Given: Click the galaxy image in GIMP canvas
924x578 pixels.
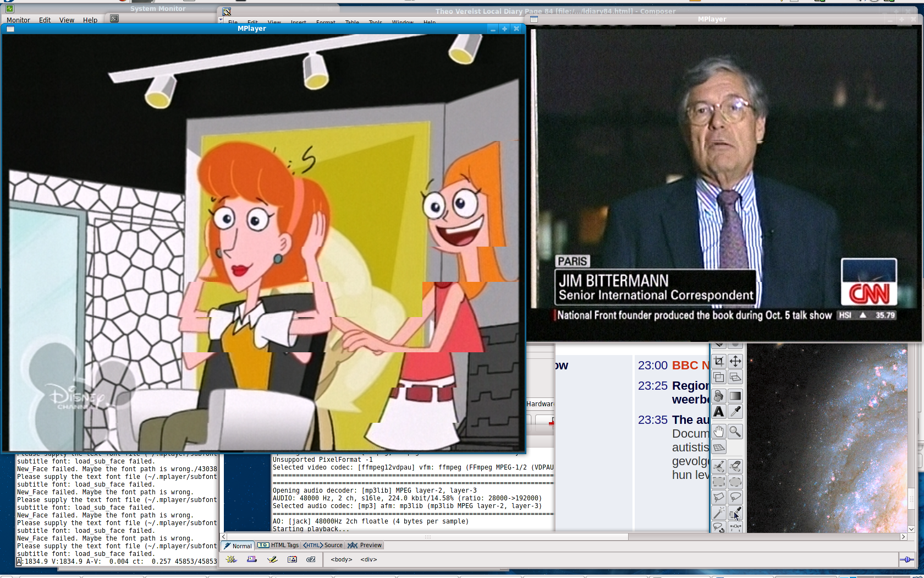Looking at the screenshot, I should tap(827, 438).
